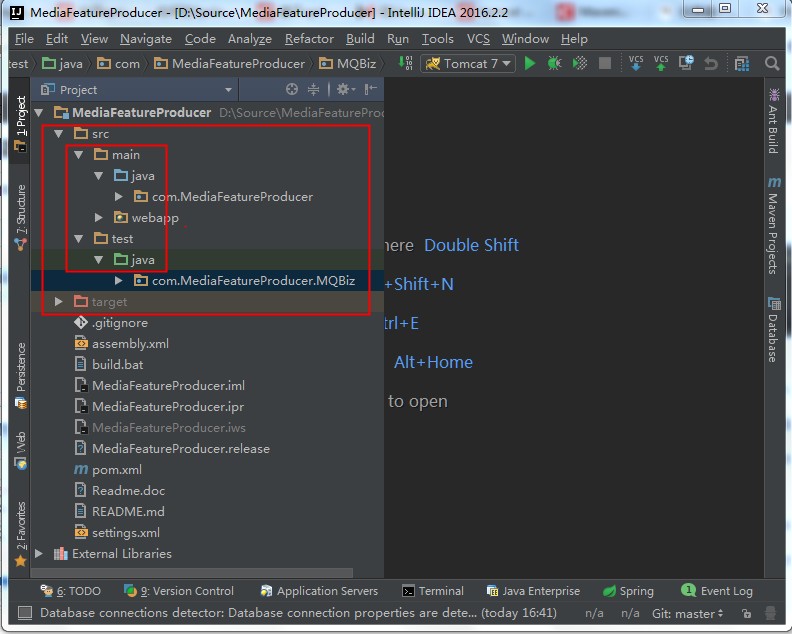This screenshot has width=792, height=634.
Task: Select assembly.xml in the tree
Action: click(121, 344)
